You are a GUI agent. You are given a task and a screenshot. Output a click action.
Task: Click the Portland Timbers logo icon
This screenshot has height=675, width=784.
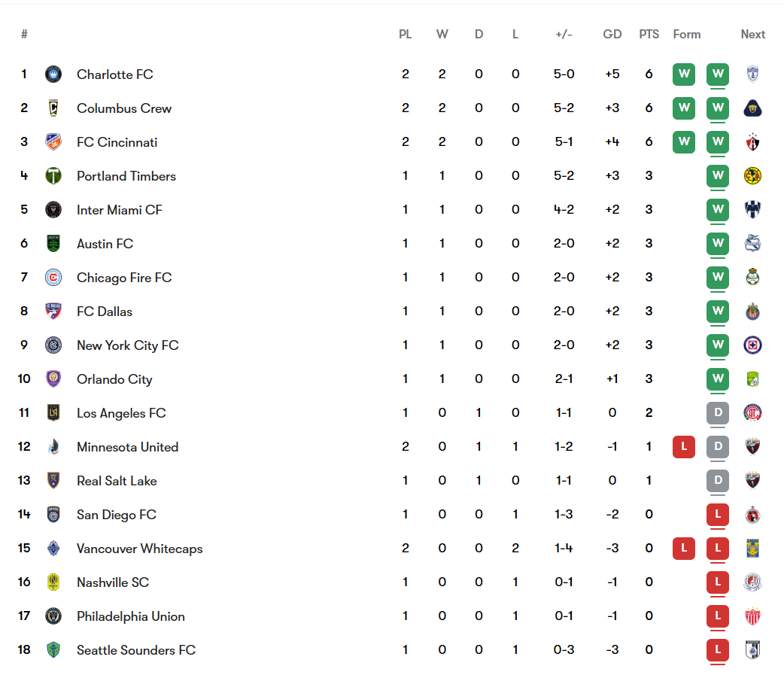tap(53, 176)
